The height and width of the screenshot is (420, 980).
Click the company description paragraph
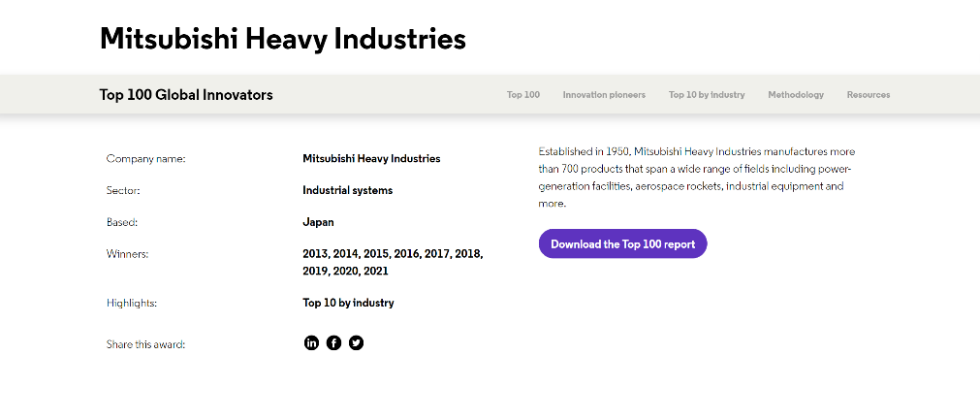point(696,178)
